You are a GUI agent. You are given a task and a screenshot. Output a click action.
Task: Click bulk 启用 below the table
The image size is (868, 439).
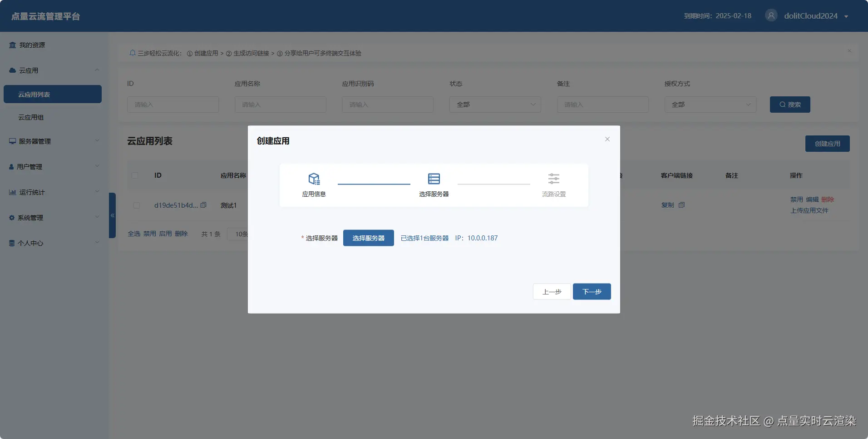coord(165,234)
